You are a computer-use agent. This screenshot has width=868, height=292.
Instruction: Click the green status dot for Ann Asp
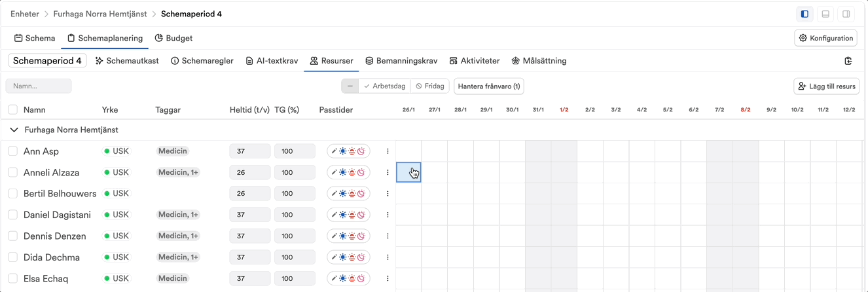[107, 151]
